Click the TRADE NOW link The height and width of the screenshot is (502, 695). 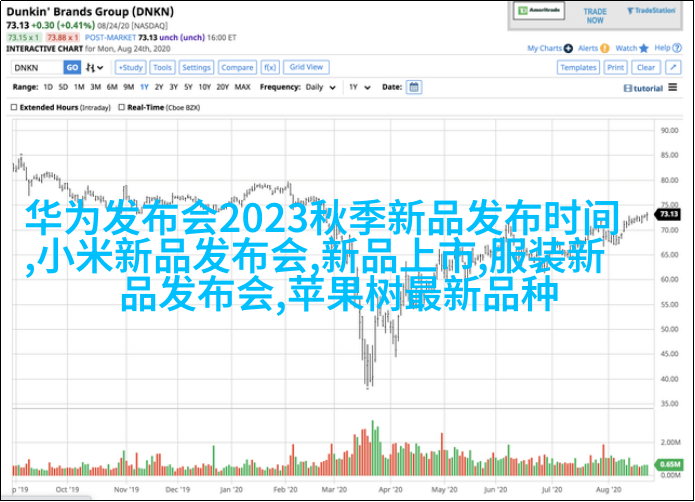pos(595,16)
